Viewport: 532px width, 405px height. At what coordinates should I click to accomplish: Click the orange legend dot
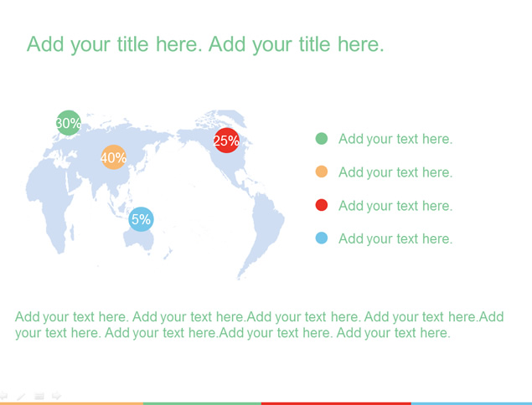(322, 172)
